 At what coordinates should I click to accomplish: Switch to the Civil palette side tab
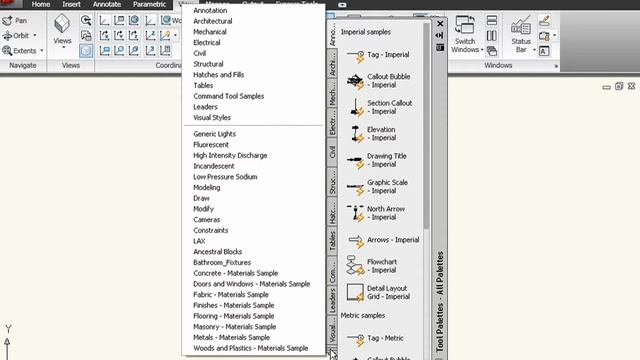[332, 152]
